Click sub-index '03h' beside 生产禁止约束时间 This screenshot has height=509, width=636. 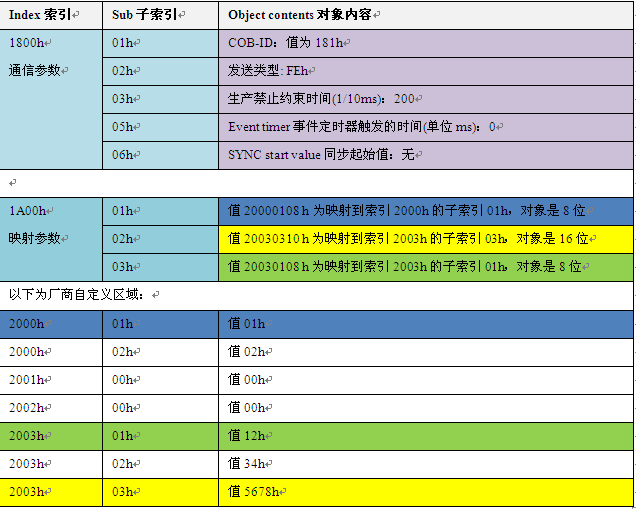tap(161, 99)
